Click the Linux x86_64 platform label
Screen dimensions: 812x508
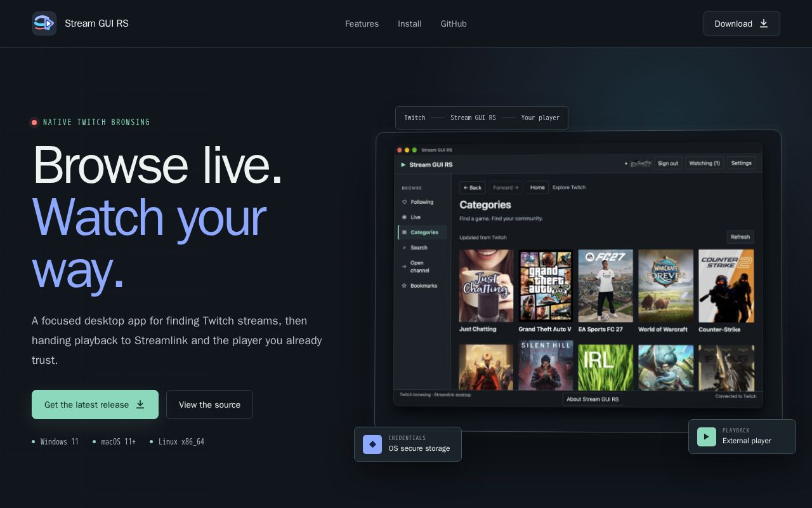[181, 441]
